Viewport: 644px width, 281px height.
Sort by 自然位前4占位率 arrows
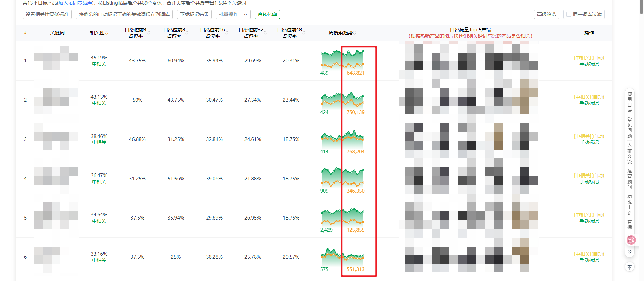click(149, 33)
